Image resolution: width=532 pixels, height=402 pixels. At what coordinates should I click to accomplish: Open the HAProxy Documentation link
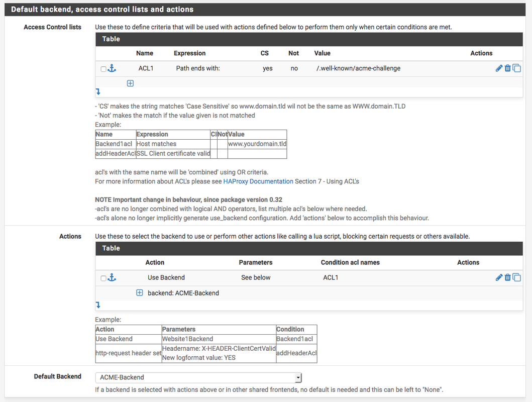pyautogui.click(x=258, y=181)
